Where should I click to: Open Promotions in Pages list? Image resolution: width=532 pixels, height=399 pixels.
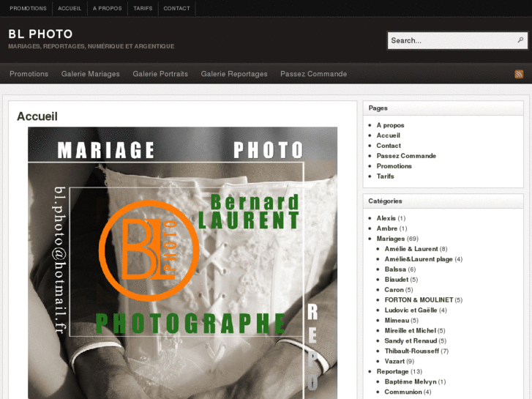[x=394, y=166]
